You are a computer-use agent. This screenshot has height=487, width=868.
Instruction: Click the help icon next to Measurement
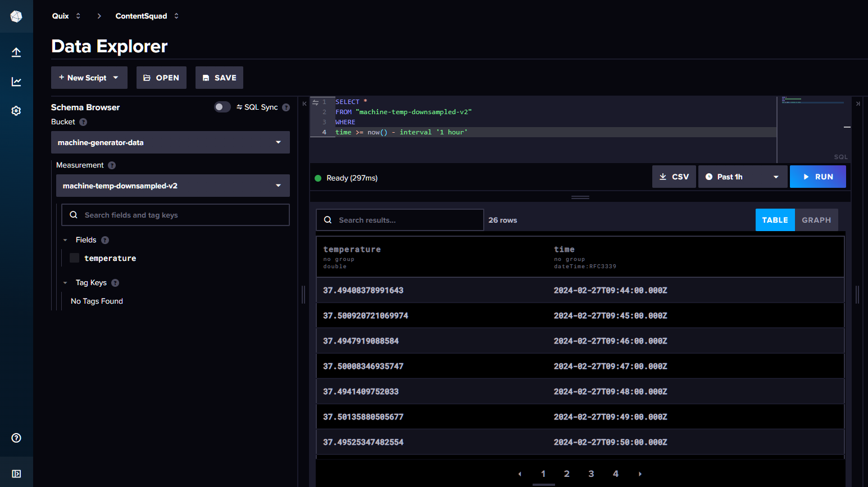(x=111, y=165)
